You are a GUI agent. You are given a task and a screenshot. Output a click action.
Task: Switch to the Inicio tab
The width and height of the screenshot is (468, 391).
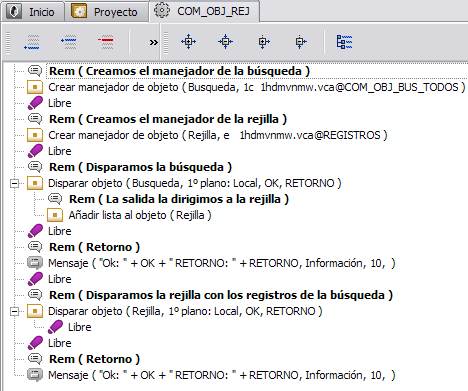32,12
